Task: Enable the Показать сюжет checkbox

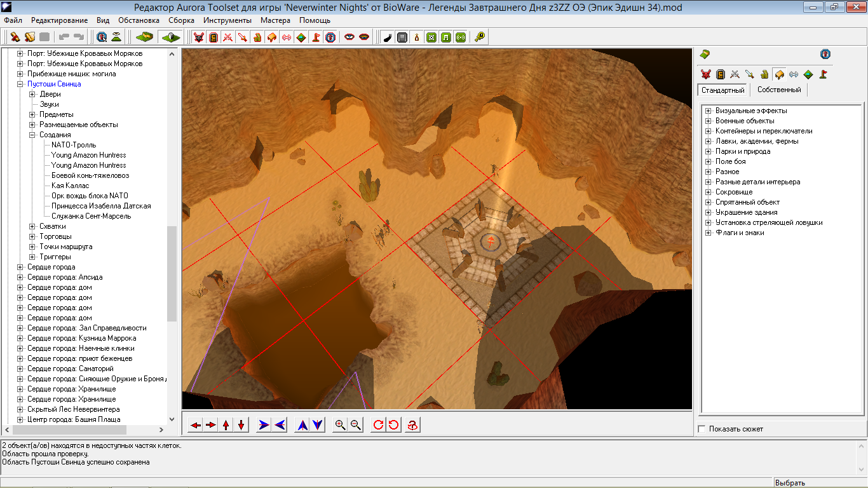Action: (x=702, y=429)
